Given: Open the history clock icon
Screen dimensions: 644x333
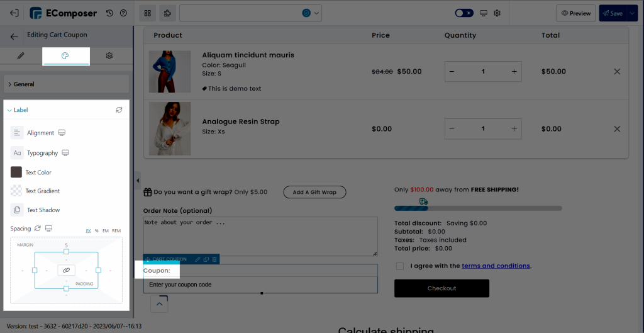Looking at the screenshot, I should tap(109, 13).
